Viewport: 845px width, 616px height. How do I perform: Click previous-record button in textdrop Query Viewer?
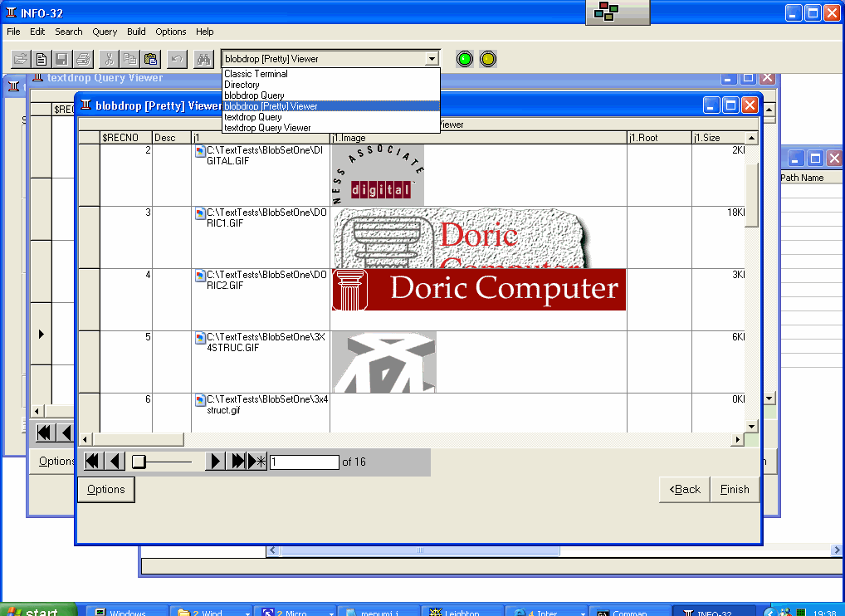click(x=66, y=433)
